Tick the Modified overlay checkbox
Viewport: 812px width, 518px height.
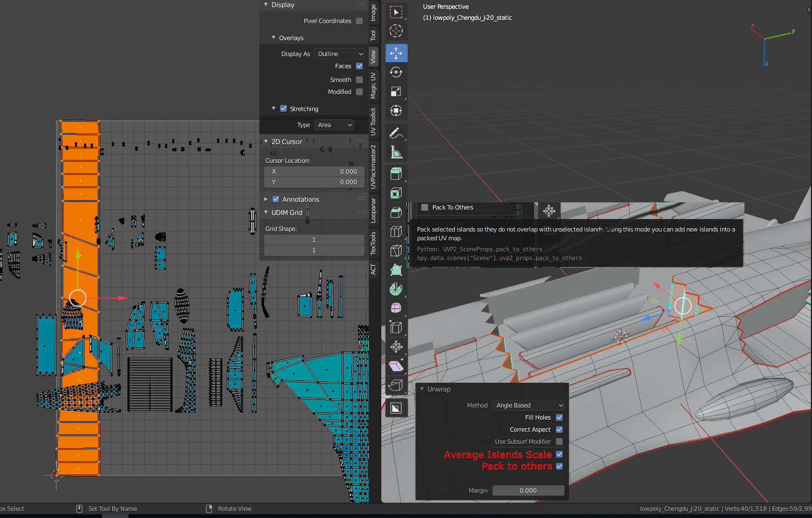359,92
